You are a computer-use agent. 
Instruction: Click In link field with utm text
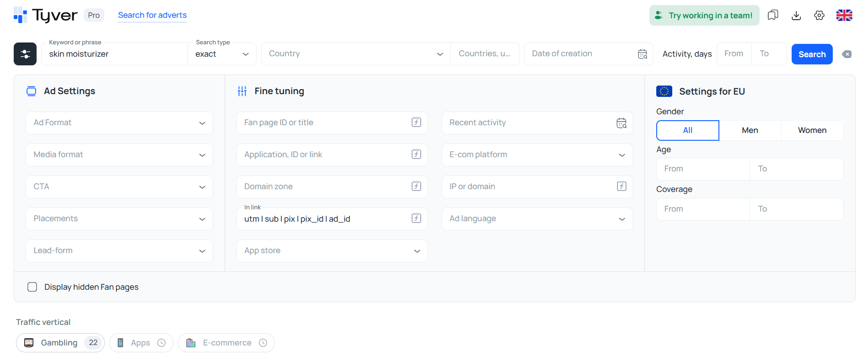pyautogui.click(x=332, y=219)
